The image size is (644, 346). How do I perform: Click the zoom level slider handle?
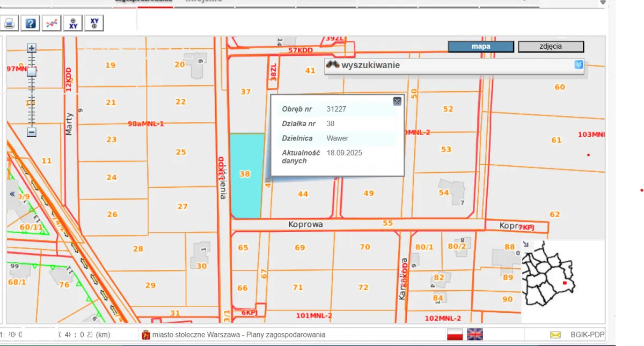coord(32,71)
